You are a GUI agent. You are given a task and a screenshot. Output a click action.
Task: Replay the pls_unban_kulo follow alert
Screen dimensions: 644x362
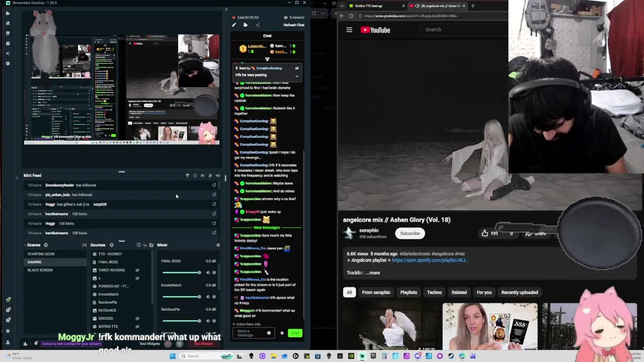tap(214, 195)
